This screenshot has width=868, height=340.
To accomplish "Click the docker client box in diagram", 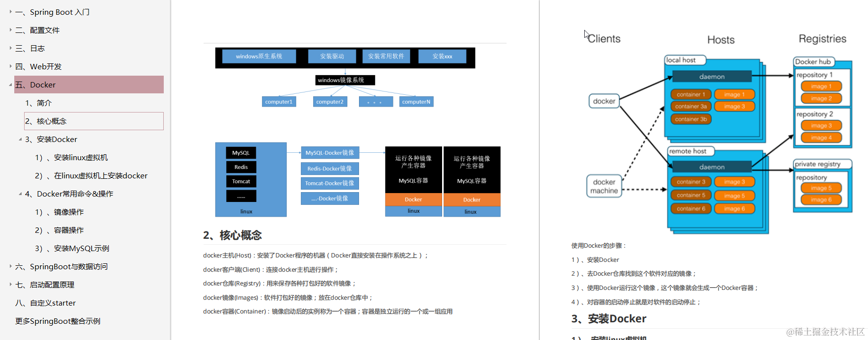I will tap(604, 101).
